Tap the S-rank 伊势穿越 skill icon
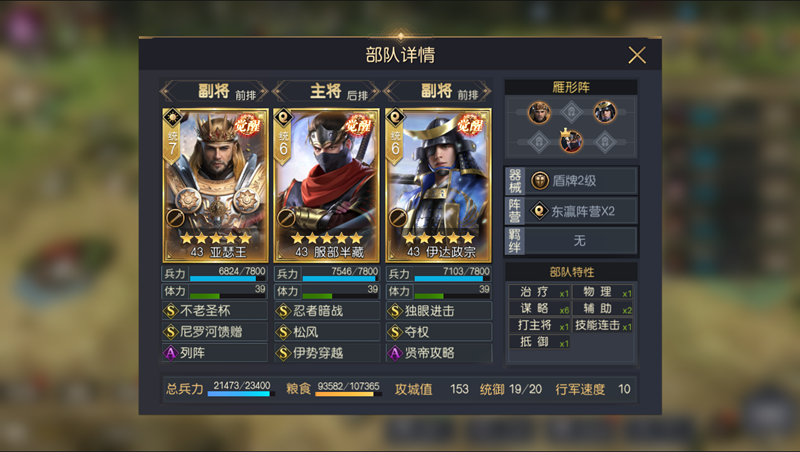 (x=283, y=353)
